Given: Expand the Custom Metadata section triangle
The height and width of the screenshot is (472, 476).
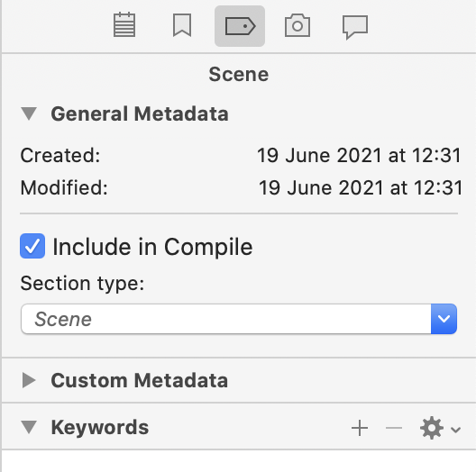Looking at the screenshot, I should click(x=29, y=380).
